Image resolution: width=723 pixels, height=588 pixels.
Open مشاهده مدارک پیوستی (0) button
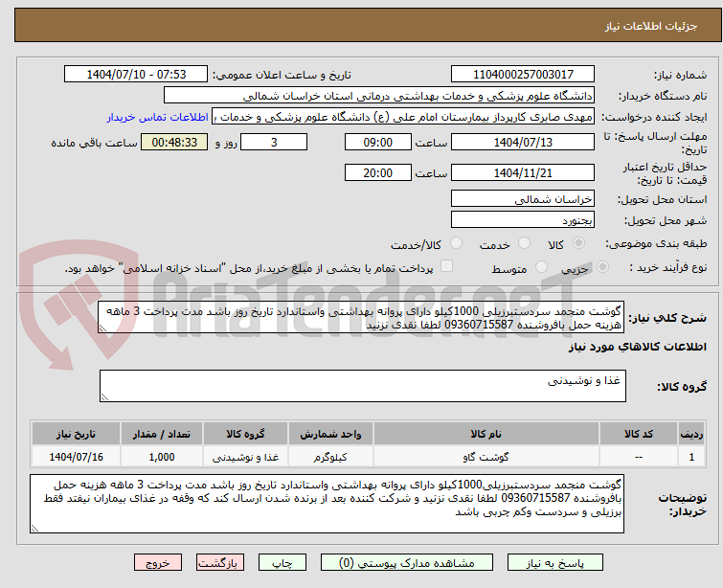[x=407, y=563]
